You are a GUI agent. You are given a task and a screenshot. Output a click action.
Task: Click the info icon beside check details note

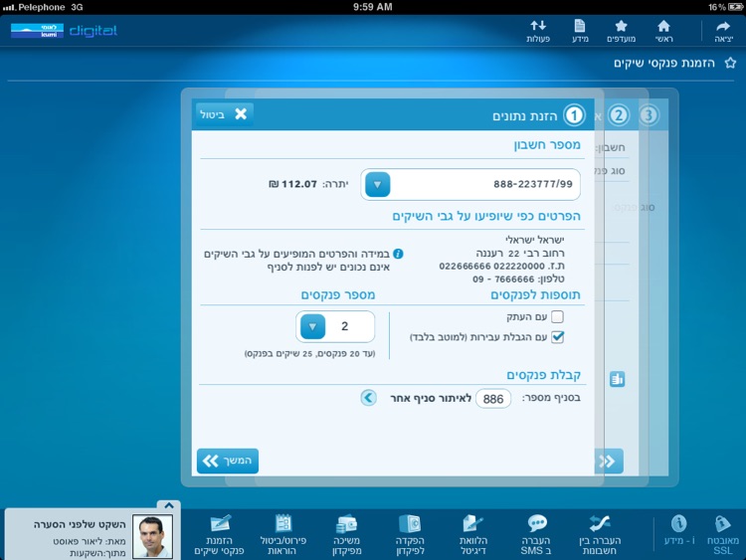click(398, 254)
